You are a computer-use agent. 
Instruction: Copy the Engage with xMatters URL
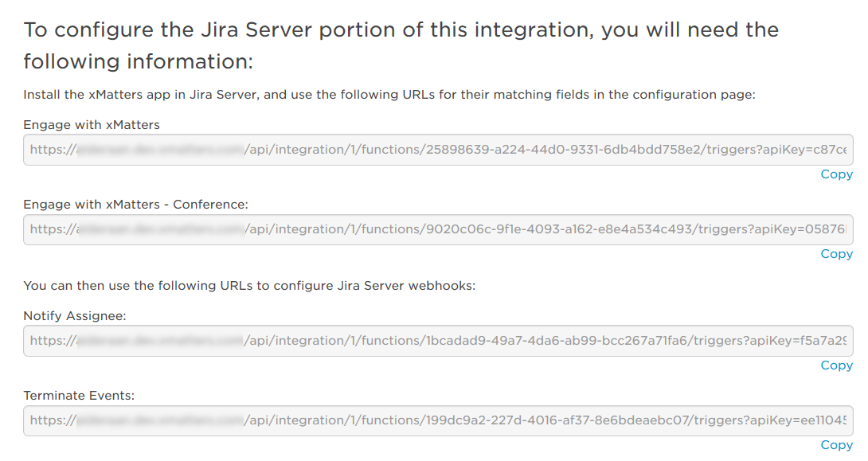tap(836, 174)
